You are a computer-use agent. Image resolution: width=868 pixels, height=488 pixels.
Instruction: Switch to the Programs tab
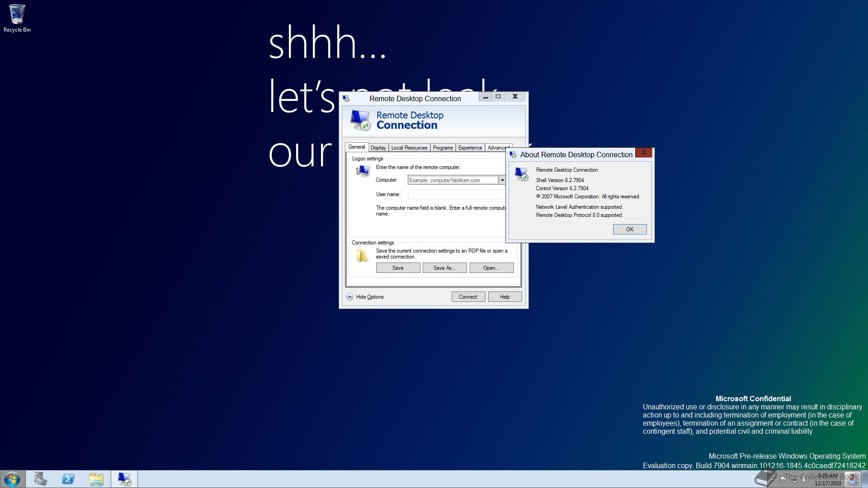(x=443, y=148)
